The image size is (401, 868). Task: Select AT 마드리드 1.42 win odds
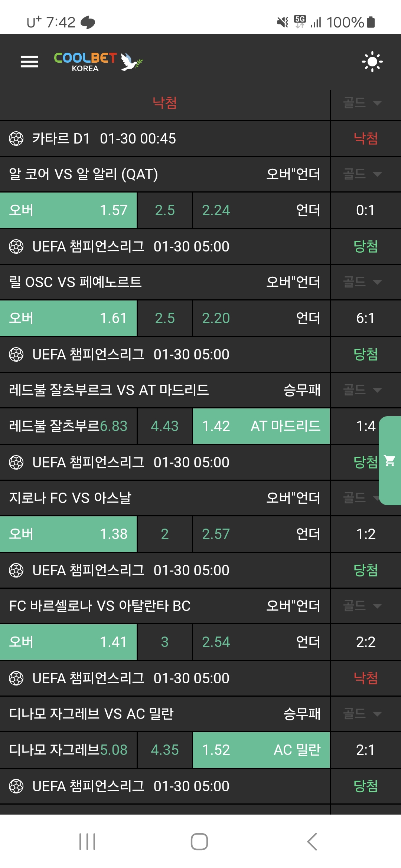[261, 426]
